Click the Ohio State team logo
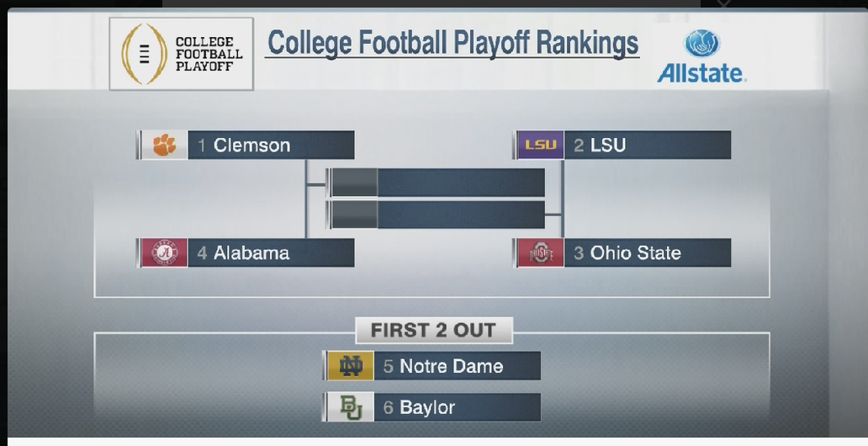The image size is (868, 446). pyautogui.click(x=540, y=252)
